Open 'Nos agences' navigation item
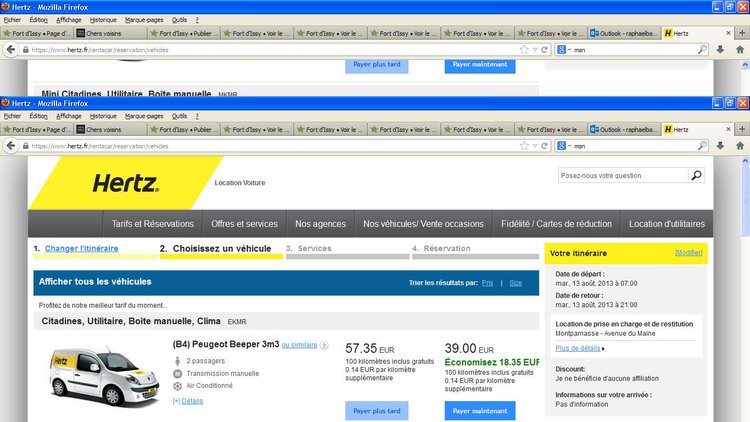 point(320,224)
